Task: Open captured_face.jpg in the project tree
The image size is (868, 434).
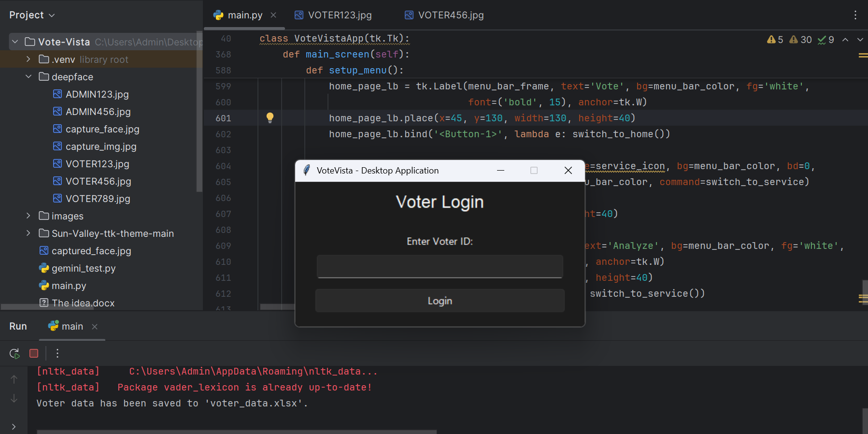Action: (x=91, y=251)
